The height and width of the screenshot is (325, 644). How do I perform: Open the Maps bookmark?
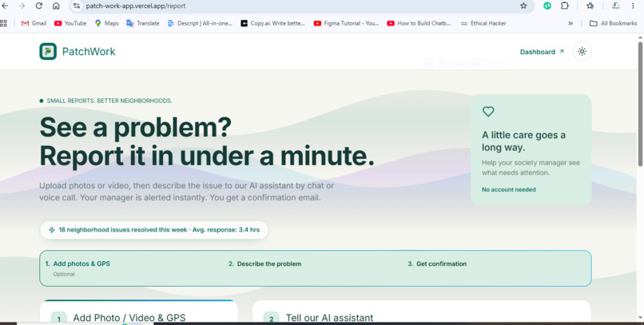106,23
